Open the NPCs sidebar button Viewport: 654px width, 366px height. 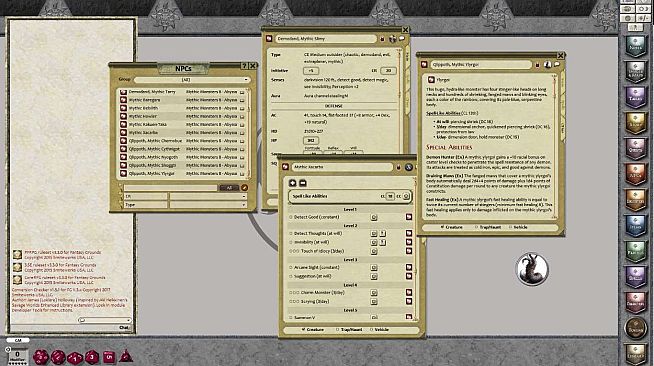tap(635, 174)
